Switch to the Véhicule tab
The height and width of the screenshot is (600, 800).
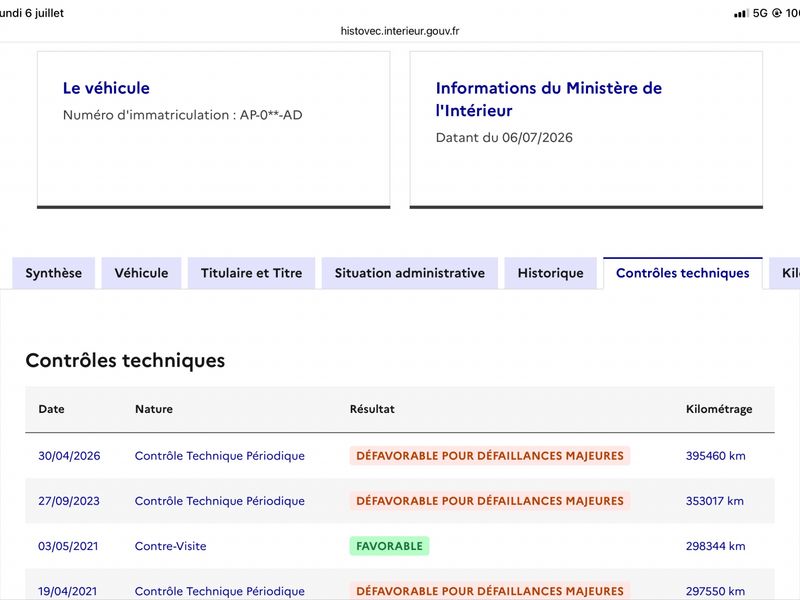coord(141,273)
